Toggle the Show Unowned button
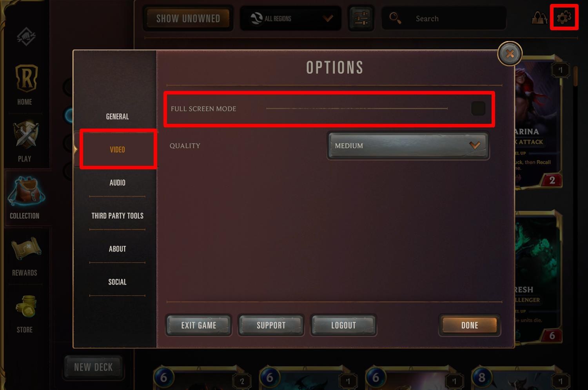This screenshot has height=390, width=588. pyautogui.click(x=188, y=18)
